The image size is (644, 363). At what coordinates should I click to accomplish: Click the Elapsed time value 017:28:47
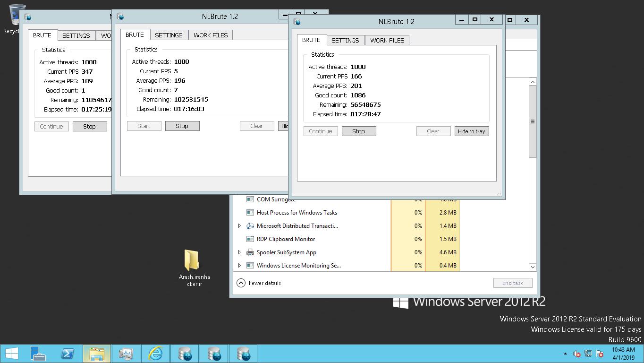point(365,114)
